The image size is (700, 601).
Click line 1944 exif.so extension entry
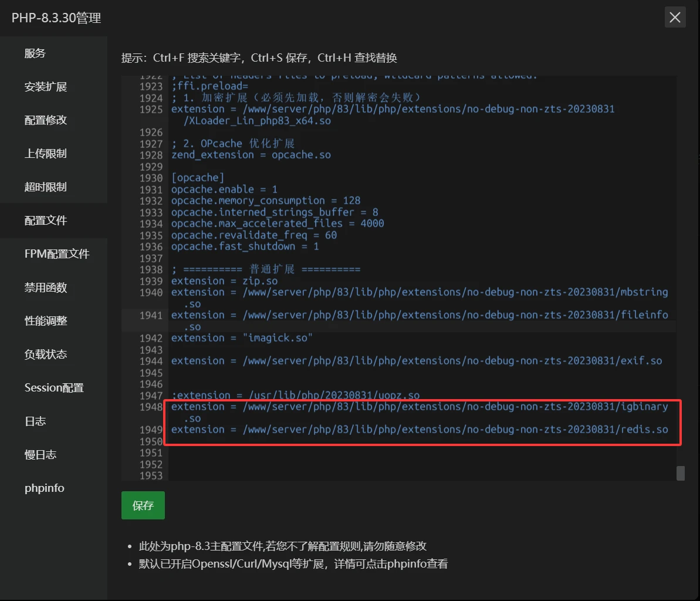[417, 361]
